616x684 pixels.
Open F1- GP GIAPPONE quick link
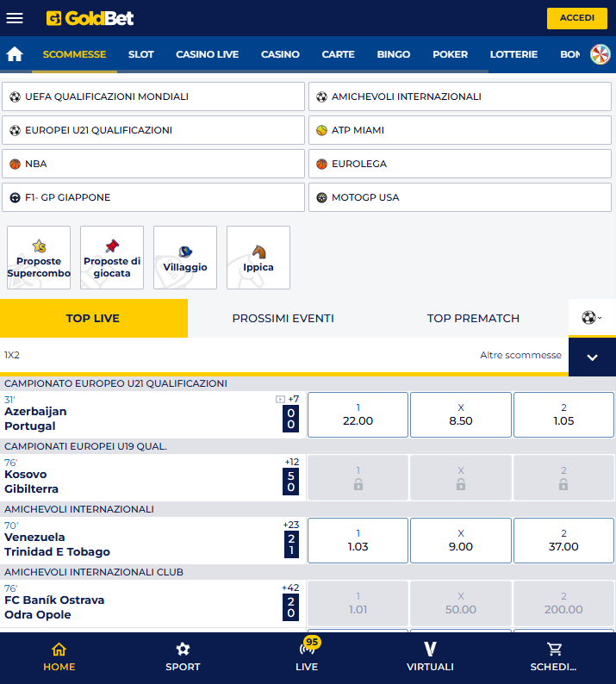point(153,197)
